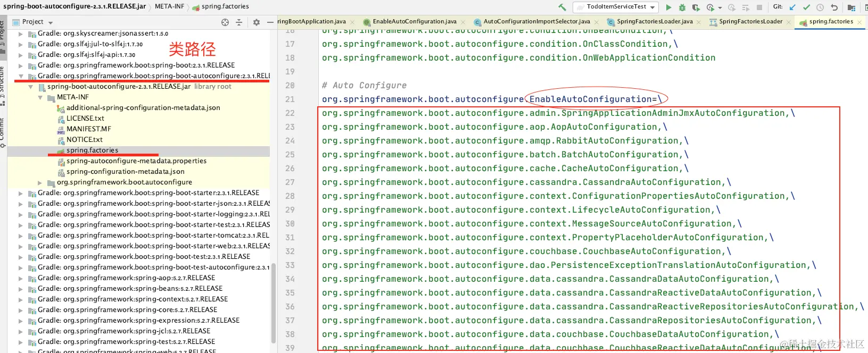Open the Project Structure icon
This screenshot has height=353, width=868.
click(x=852, y=7)
